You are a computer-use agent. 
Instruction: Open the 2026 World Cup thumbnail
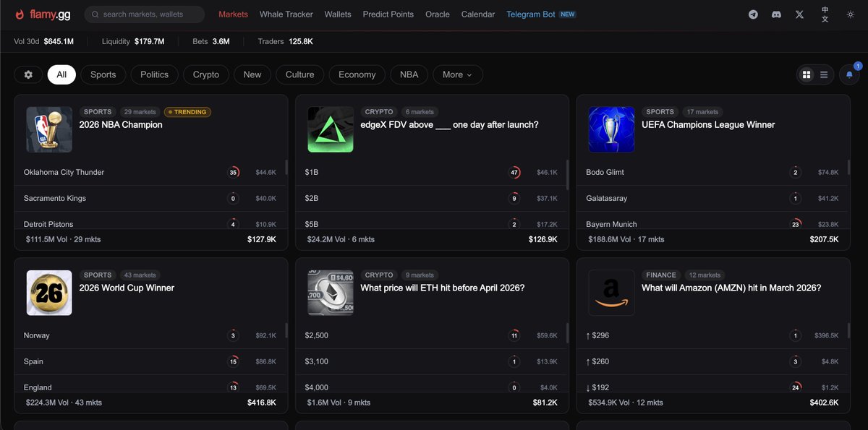coord(49,293)
